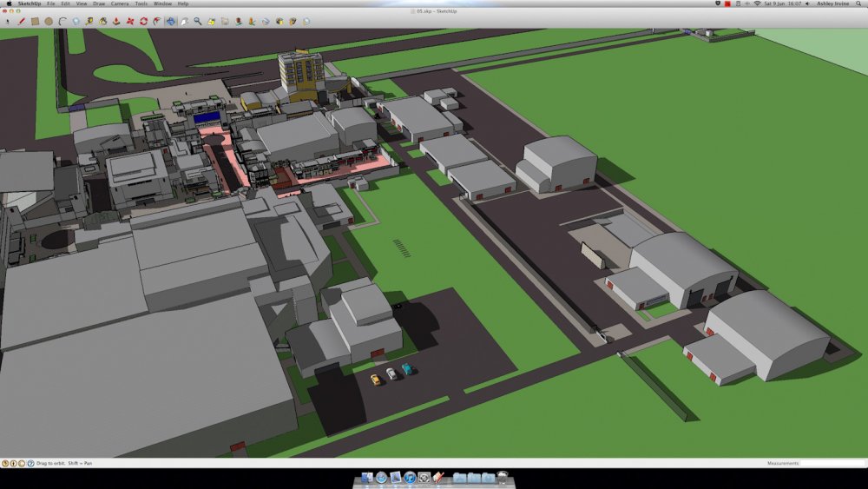868x489 pixels.
Task: Open the Wi-Fi status menu
Action: pos(757,3)
